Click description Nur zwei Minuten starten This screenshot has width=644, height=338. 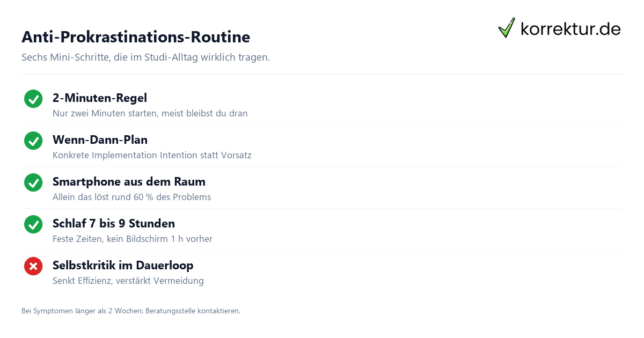(x=150, y=113)
